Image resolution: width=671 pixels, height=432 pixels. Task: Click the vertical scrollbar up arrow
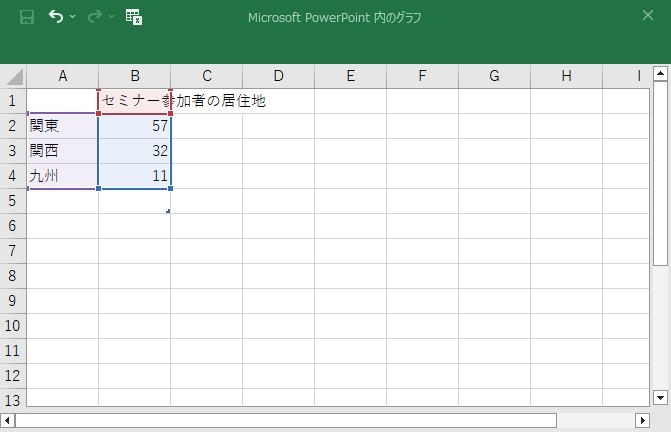tap(661, 74)
